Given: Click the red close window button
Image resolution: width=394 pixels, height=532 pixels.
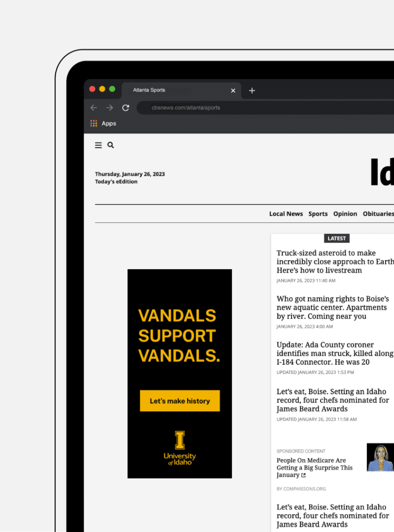Looking at the screenshot, I should coord(93,89).
